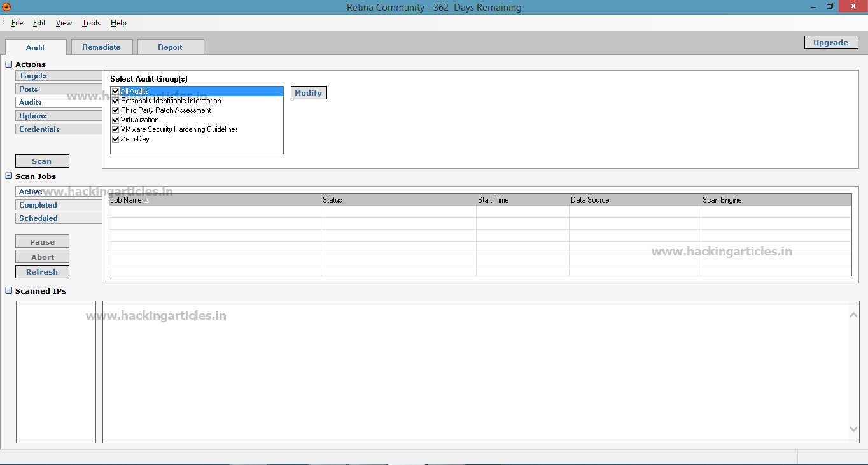Click the Pause button

(42, 242)
